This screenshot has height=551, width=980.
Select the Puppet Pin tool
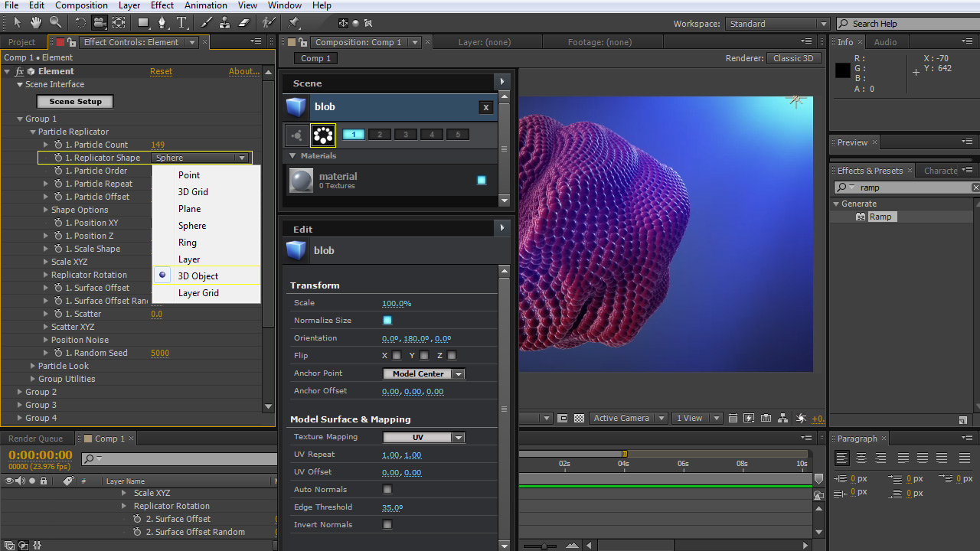pyautogui.click(x=294, y=23)
